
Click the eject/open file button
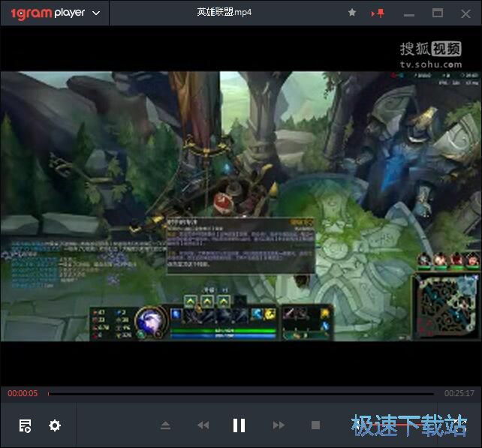[165, 425]
